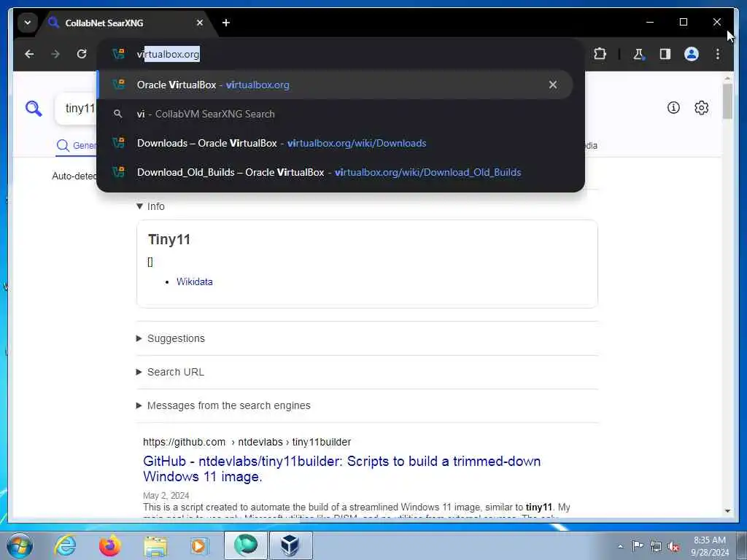
Task: Click the Tiny11 infobox heading
Action: tap(169, 239)
